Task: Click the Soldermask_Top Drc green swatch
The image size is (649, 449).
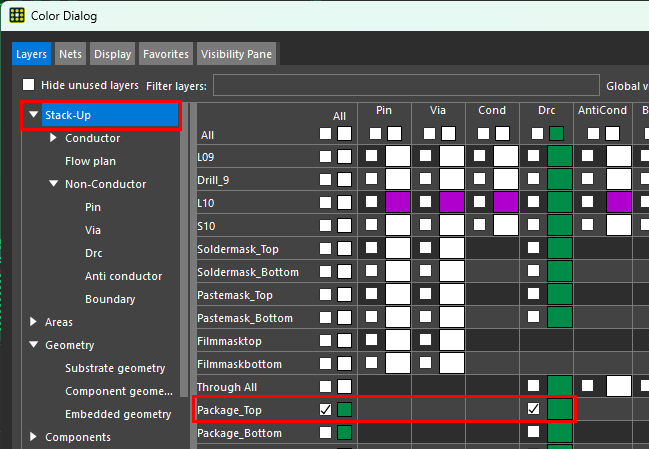Action: pyautogui.click(x=559, y=249)
